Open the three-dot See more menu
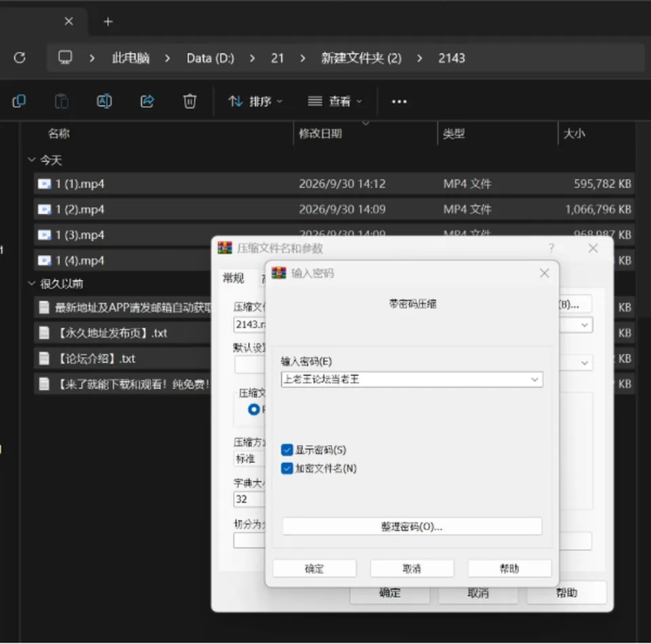 coord(399,101)
